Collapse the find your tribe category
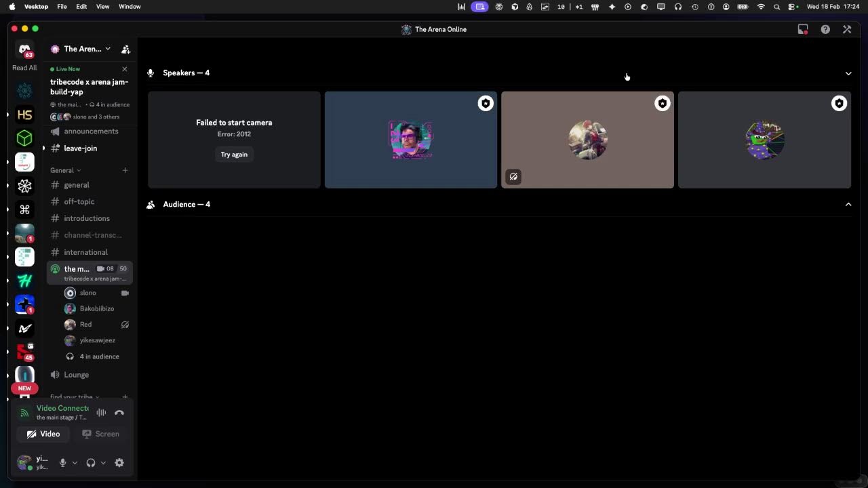The height and width of the screenshot is (488, 868). tap(75, 396)
